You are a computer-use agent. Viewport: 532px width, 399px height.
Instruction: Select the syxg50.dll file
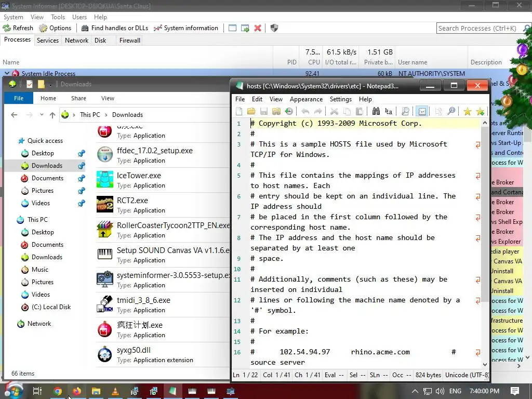point(163,354)
